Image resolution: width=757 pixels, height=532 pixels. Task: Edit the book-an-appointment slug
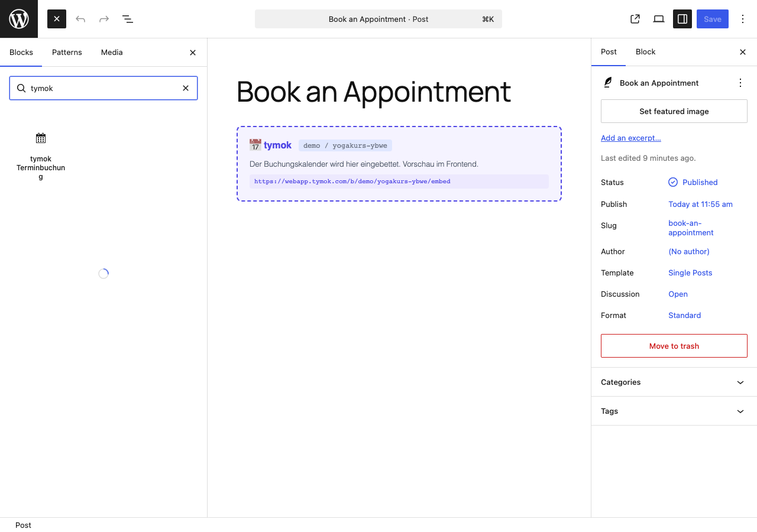691,228
